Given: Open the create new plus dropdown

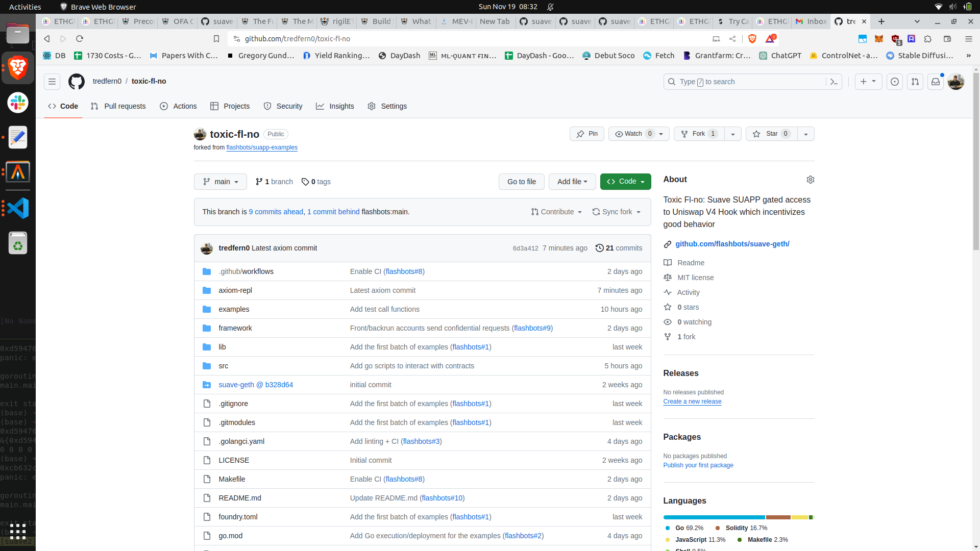Looking at the screenshot, I should coord(868,82).
